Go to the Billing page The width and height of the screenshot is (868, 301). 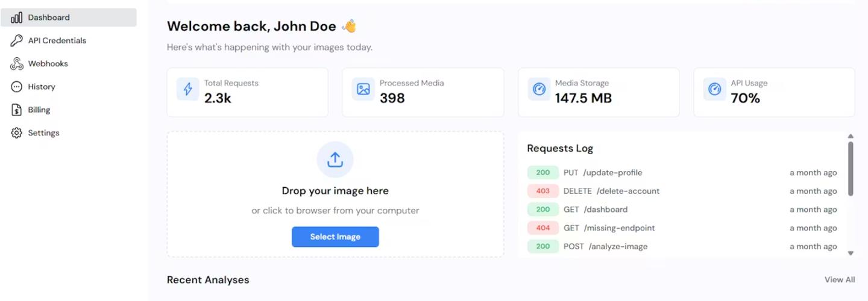(39, 110)
